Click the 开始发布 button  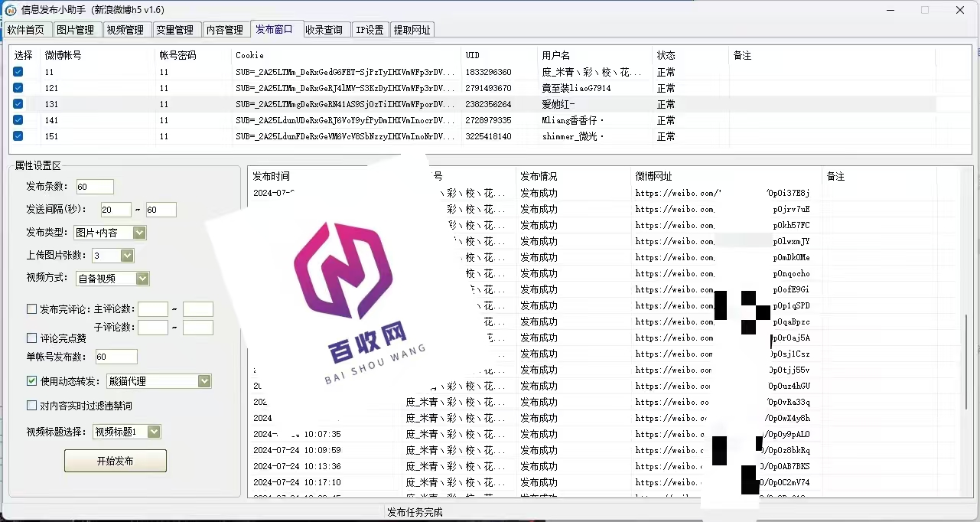[116, 461]
